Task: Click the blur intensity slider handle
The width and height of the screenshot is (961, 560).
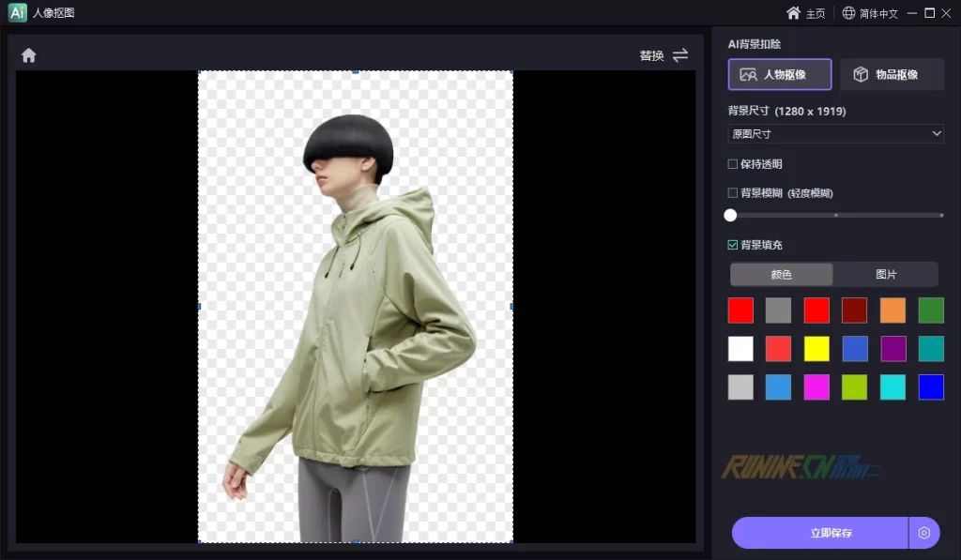Action: pos(730,215)
